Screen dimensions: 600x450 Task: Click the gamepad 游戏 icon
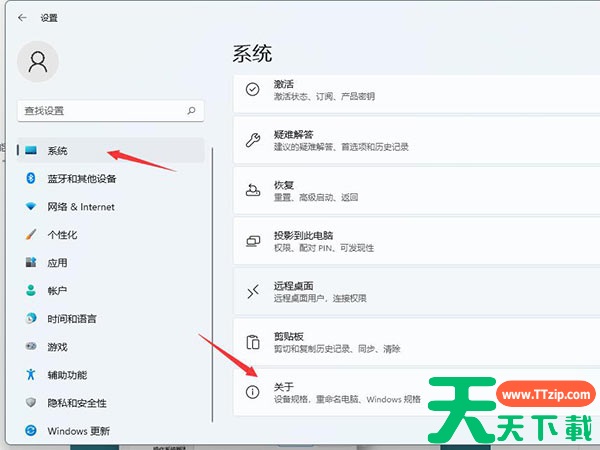[x=31, y=346]
